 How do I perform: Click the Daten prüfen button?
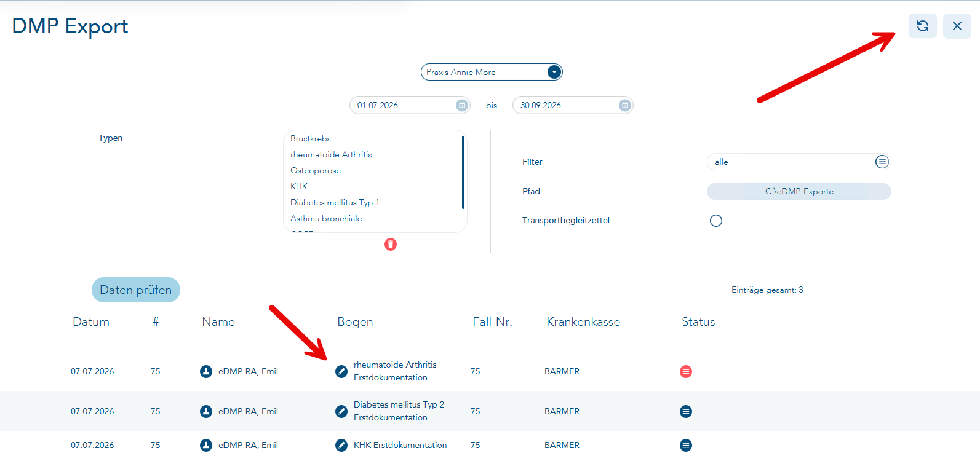pyautogui.click(x=136, y=290)
